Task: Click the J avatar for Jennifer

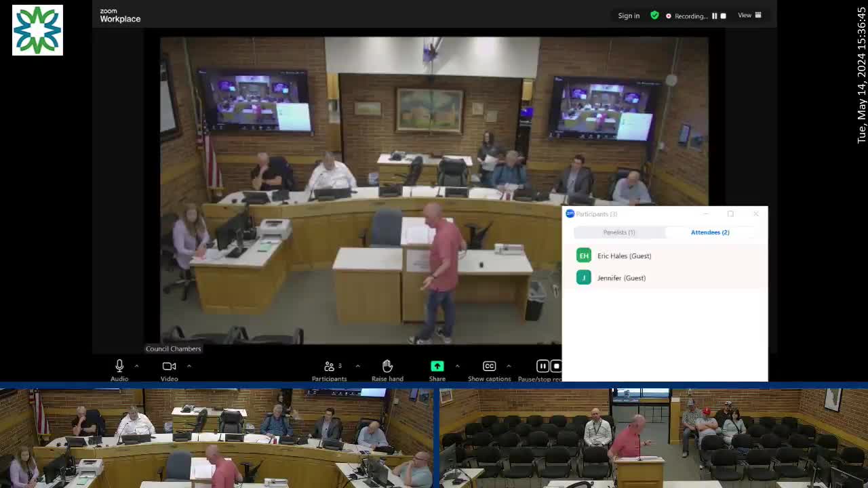Action: click(584, 277)
